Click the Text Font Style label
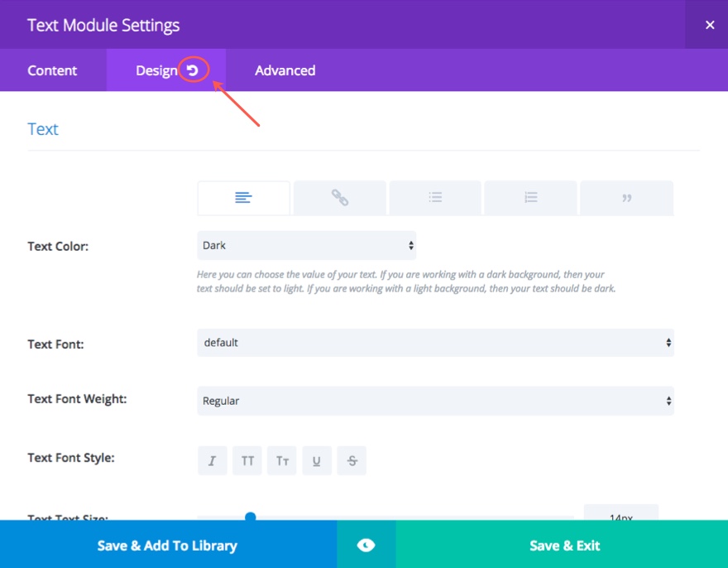The height and width of the screenshot is (568, 728). pyautogui.click(x=71, y=458)
